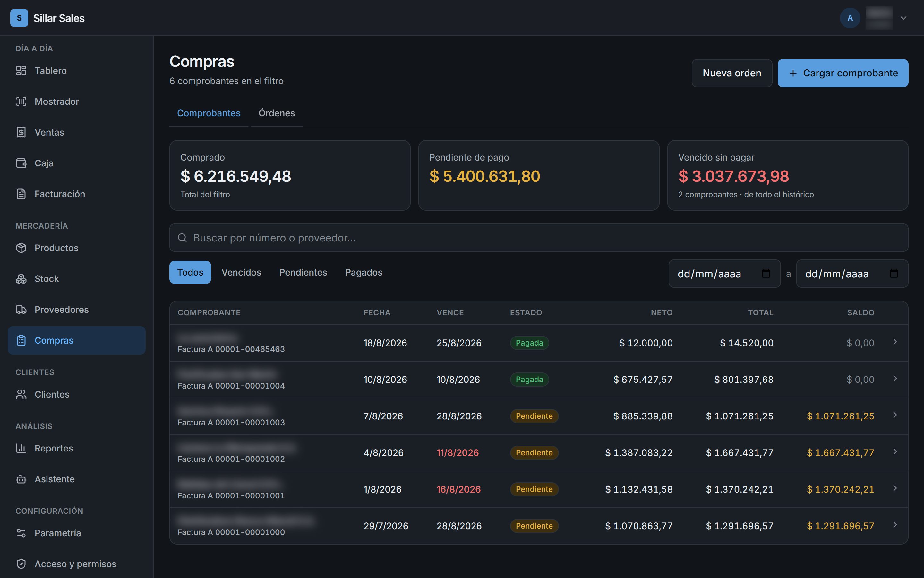The width and height of the screenshot is (924, 578).
Task: Click the start date dd/mm/aaaa field
Action: [x=724, y=274]
